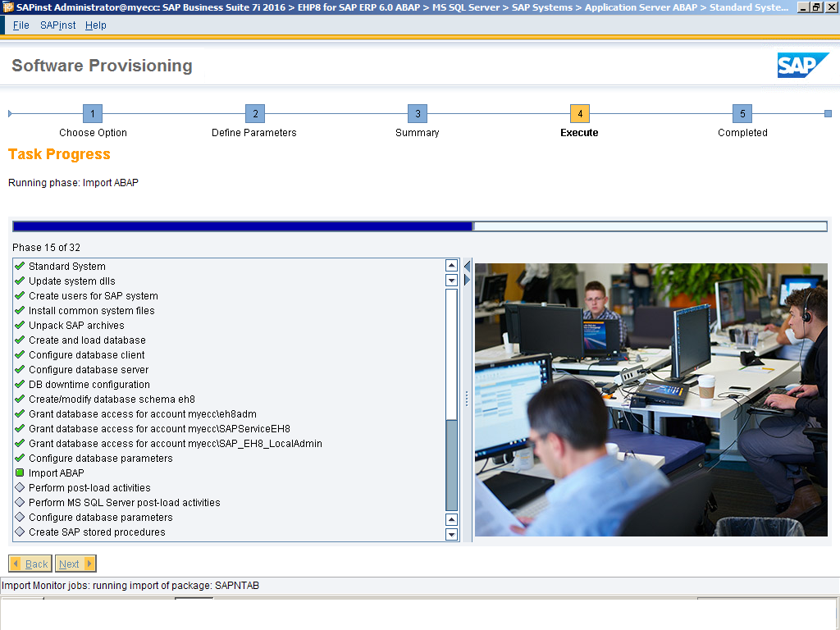Image resolution: width=840 pixels, height=630 pixels.
Task: Select the Import ABAP phase text
Action: click(57, 473)
